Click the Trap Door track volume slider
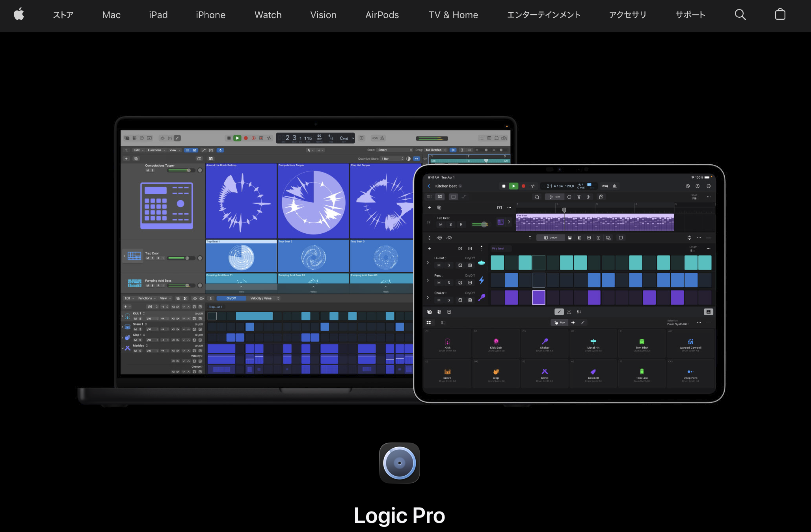811x532 pixels. (181, 259)
